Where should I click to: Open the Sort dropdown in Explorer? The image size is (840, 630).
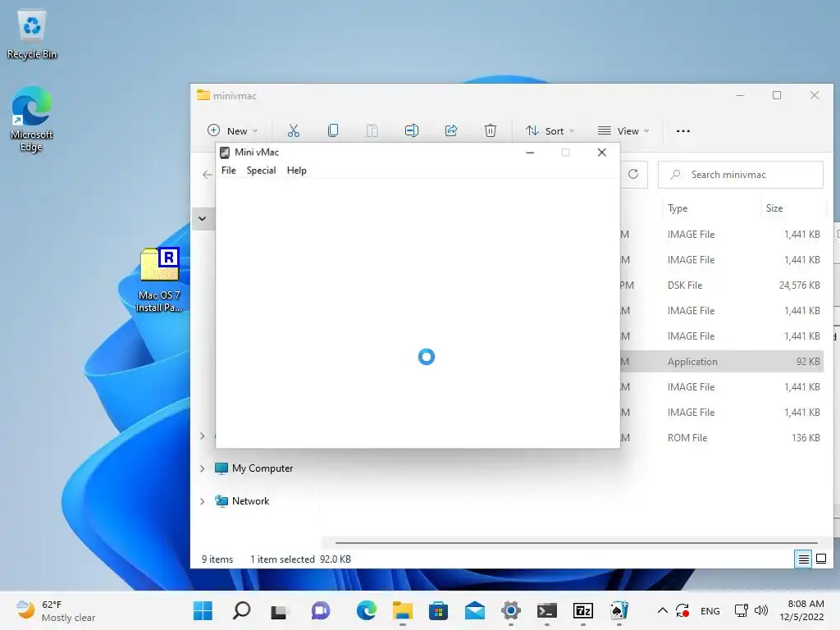550,130
